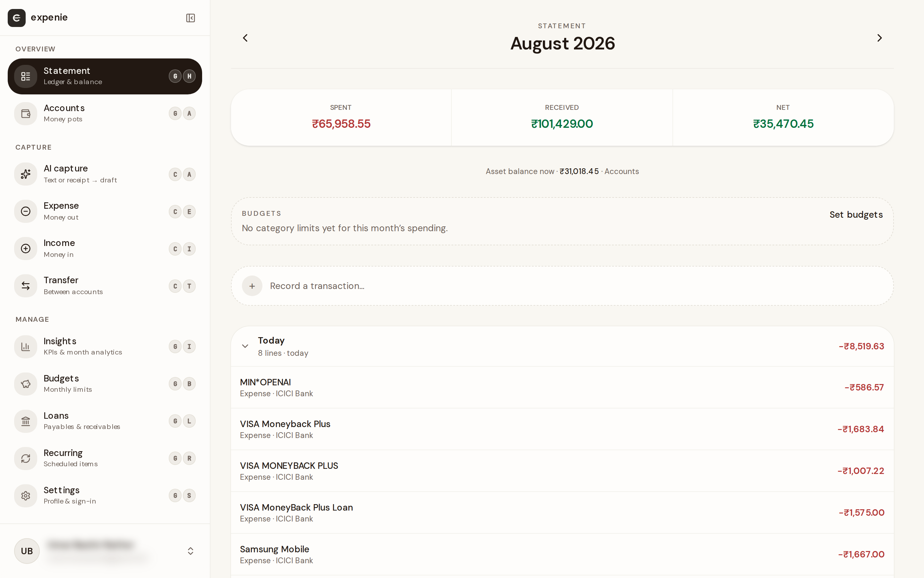Click the E shortcut key badge beside Expense
Image resolution: width=924 pixels, height=578 pixels.
pyautogui.click(x=189, y=211)
